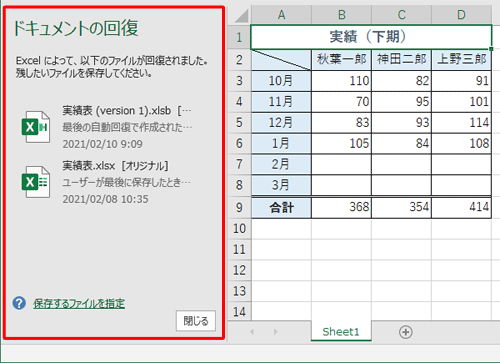The image size is (500, 363).
Task: Select row 9 header
Action: pos(239,207)
